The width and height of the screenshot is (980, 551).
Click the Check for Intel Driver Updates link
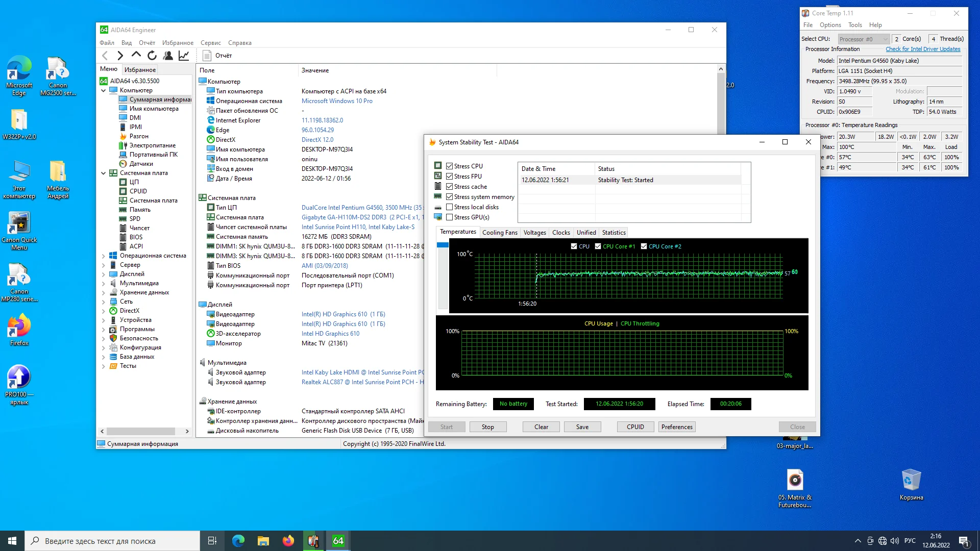[x=923, y=49]
